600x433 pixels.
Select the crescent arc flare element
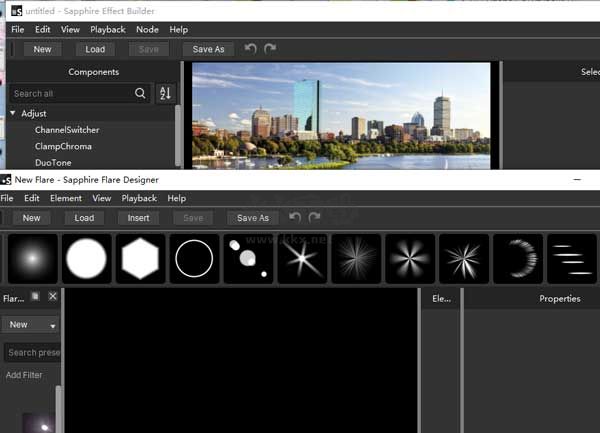pos(519,259)
